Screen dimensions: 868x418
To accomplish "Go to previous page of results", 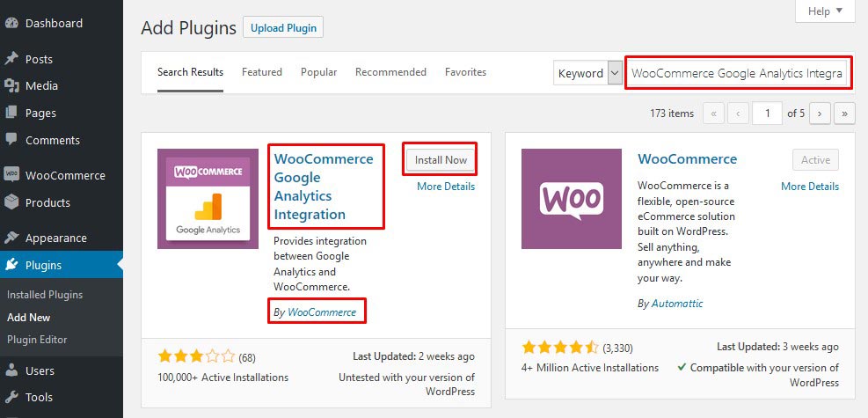I will click(738, 114).
